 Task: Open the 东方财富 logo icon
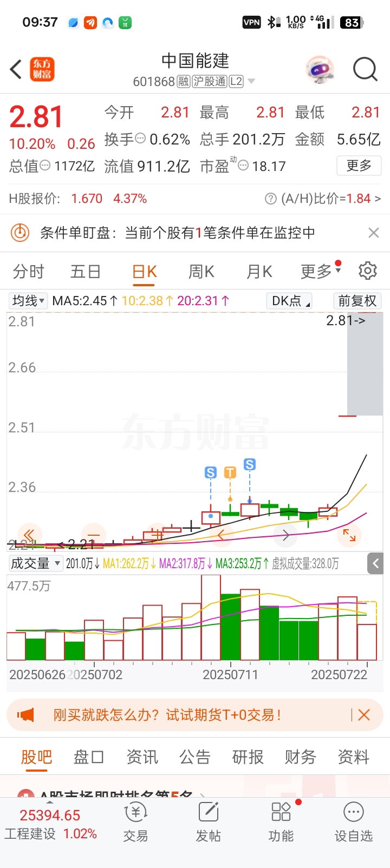pyautogui.click(x=42, y=69)
